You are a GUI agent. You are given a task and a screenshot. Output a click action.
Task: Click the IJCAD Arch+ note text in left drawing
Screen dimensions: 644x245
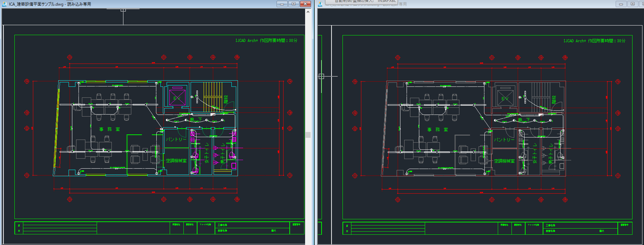pos(266,40)
